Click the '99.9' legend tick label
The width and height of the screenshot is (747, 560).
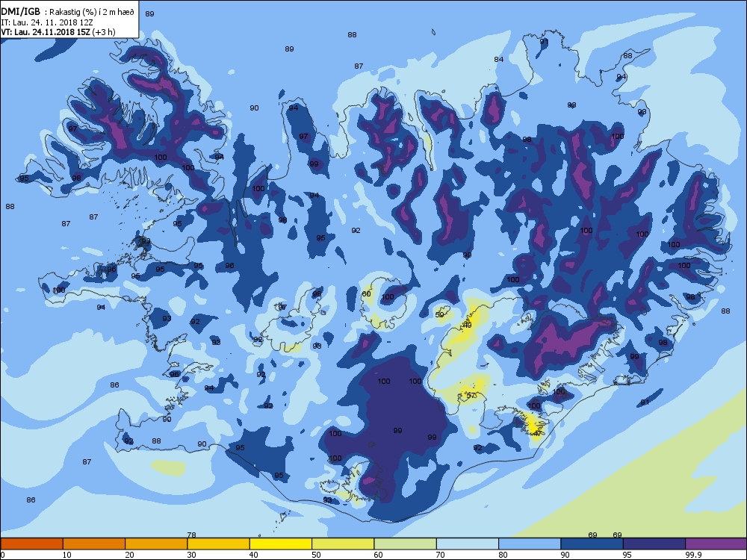pyautogui.click(x=692, y=555)
